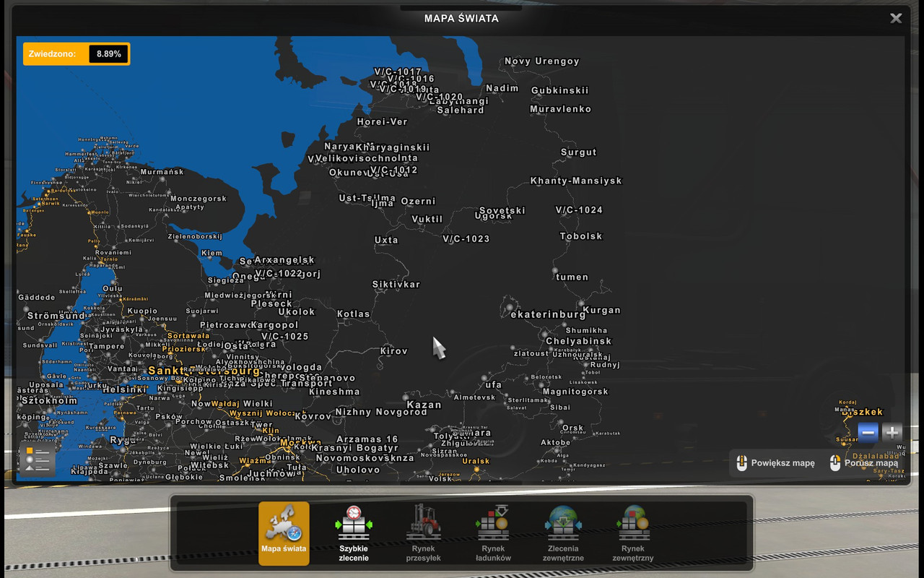Select V/C-1024 map label
This screenshot has width=924, height=578.
579,210
